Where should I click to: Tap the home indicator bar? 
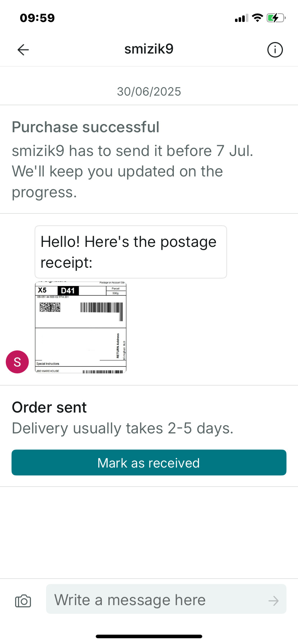click(149, 636)
